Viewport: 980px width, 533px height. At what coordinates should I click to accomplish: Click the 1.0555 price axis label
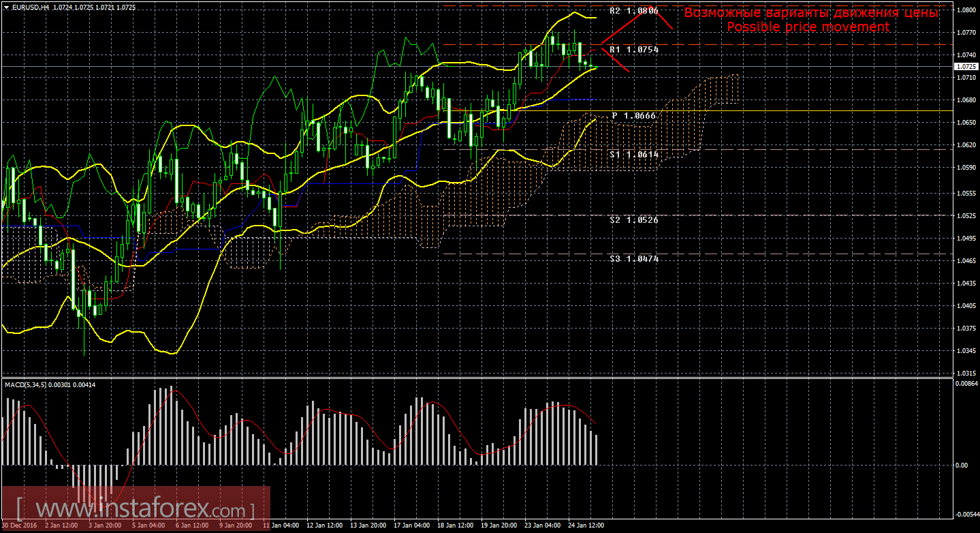(x=966, y=194)
